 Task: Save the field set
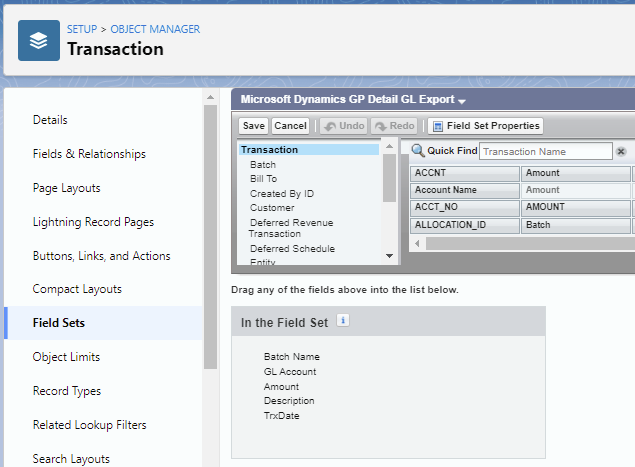click(x=254, y=126)
